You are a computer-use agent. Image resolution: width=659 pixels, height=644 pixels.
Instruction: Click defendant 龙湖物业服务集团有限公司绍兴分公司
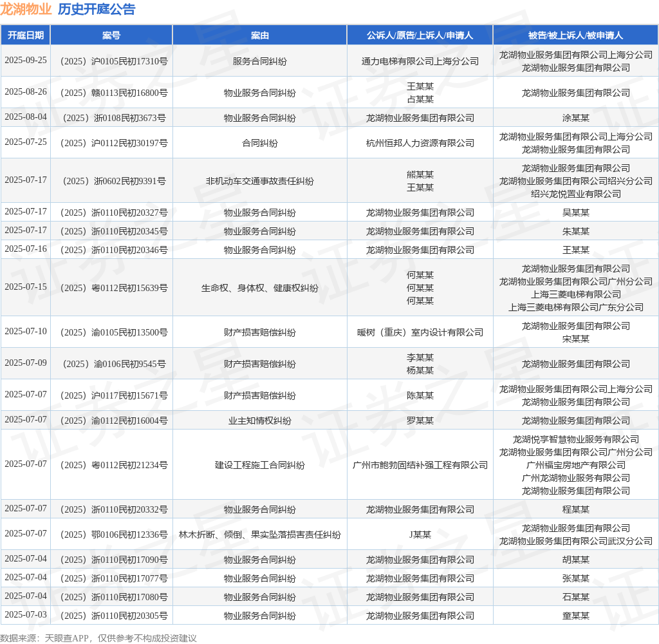click(576, 181)
